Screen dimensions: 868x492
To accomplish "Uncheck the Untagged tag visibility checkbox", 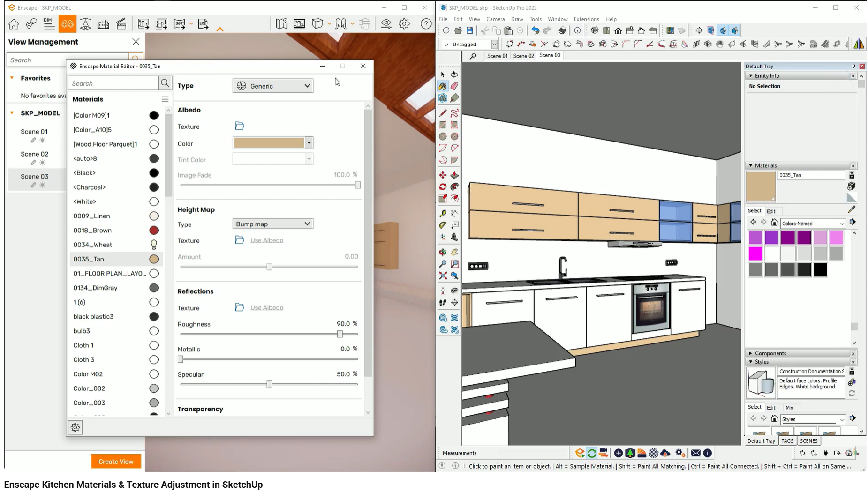I will pyautogui.click(x=447, y=44).
